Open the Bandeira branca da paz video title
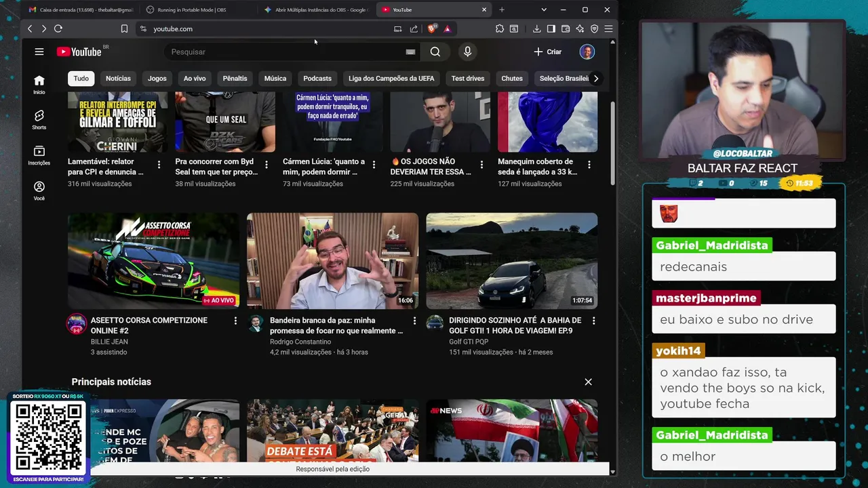868x488 pixels. tap(336, 325)
